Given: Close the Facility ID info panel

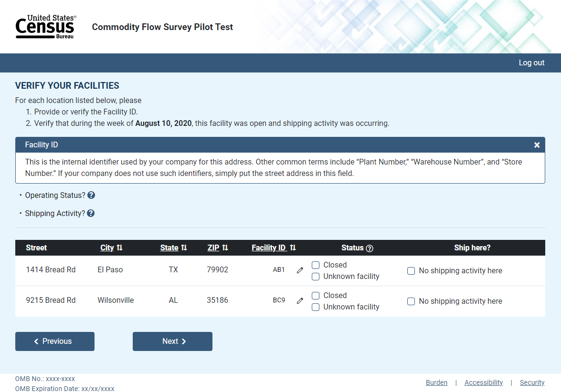Looking at the screenshot, I should pos(537,145).
